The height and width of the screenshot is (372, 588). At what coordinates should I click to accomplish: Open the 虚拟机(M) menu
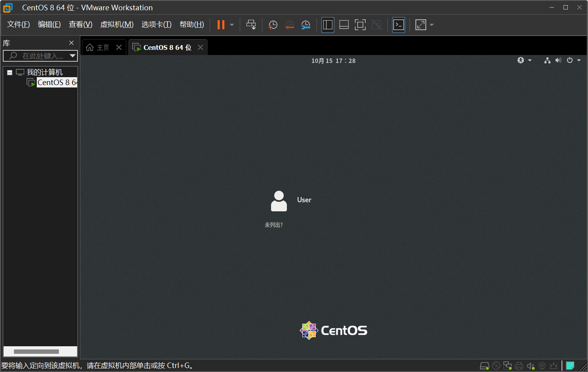click(x=117, y=25)
